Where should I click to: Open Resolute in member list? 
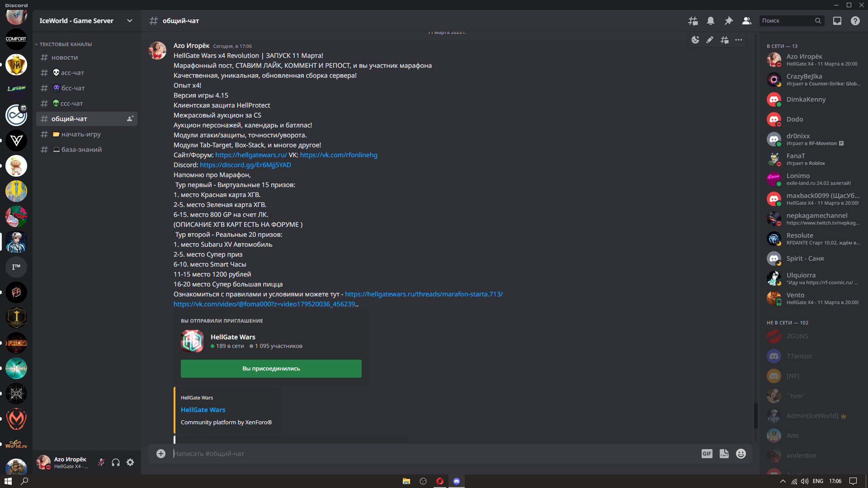pyautogui.click(x=814, y=239)
